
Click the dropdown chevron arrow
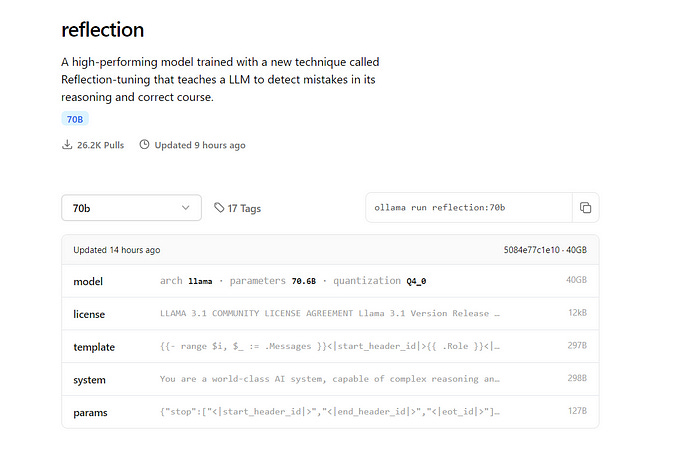186,208
